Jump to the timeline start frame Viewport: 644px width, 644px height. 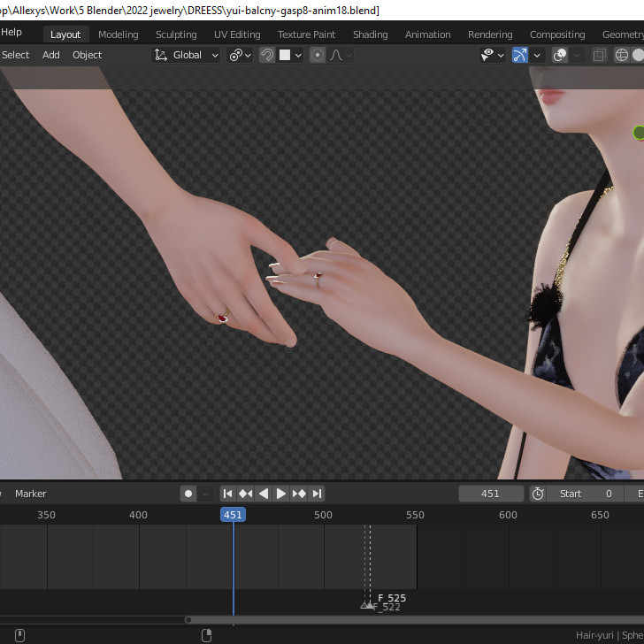click(227, 494)
